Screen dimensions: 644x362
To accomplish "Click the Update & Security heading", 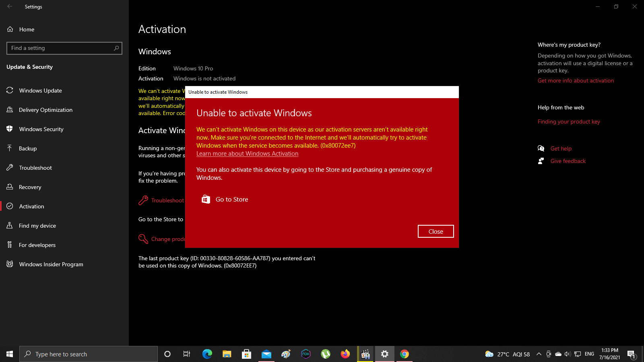I will (x=29, y=67).
